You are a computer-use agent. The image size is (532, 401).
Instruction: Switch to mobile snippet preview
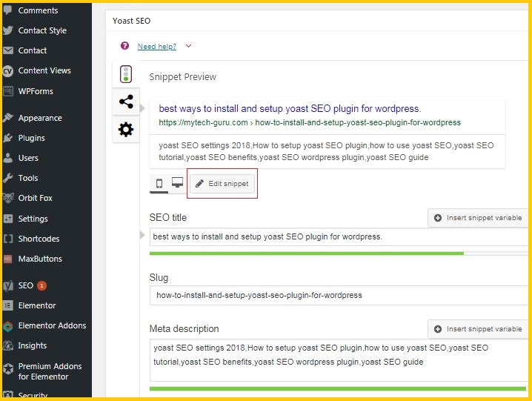(159, 184)
